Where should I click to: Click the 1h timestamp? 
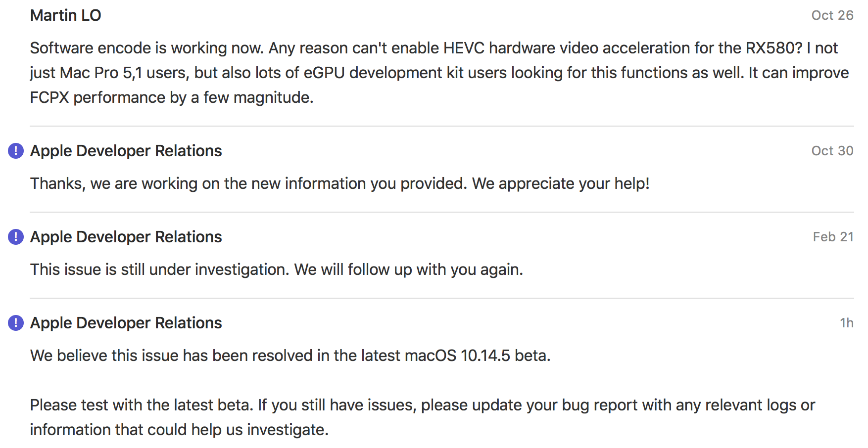[846, 323]
